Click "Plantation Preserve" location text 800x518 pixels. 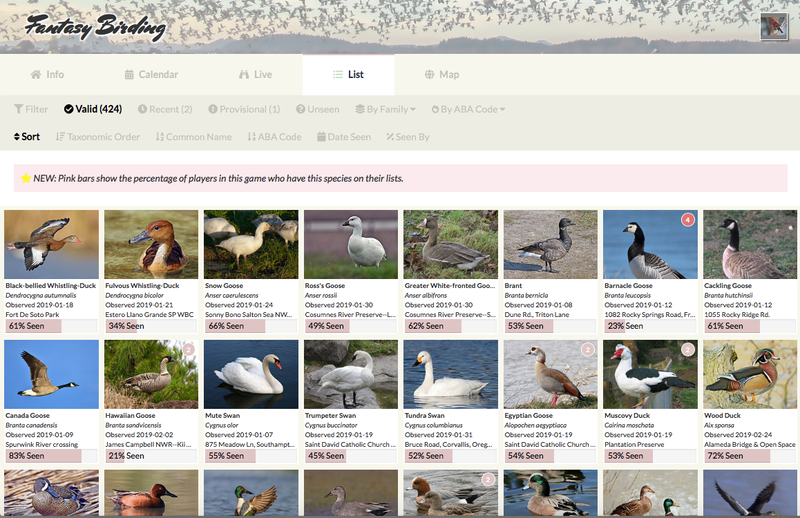click(634, 445)
